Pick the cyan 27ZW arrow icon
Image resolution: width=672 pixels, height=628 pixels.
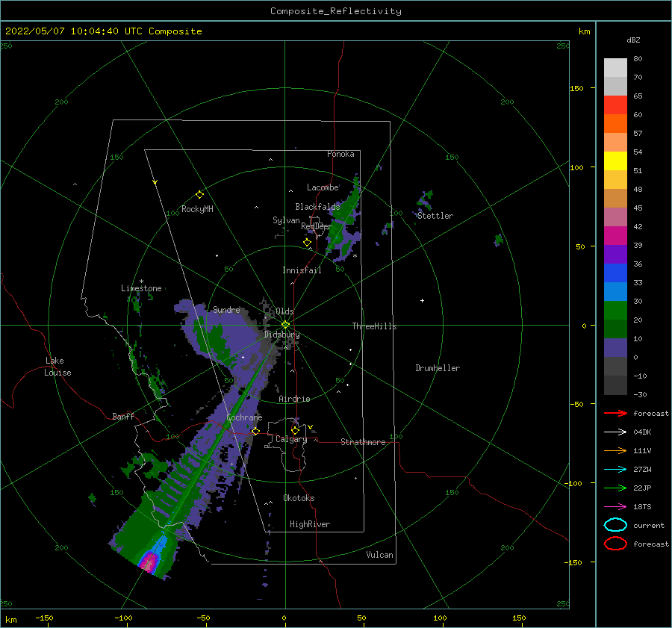pos(615,470)
